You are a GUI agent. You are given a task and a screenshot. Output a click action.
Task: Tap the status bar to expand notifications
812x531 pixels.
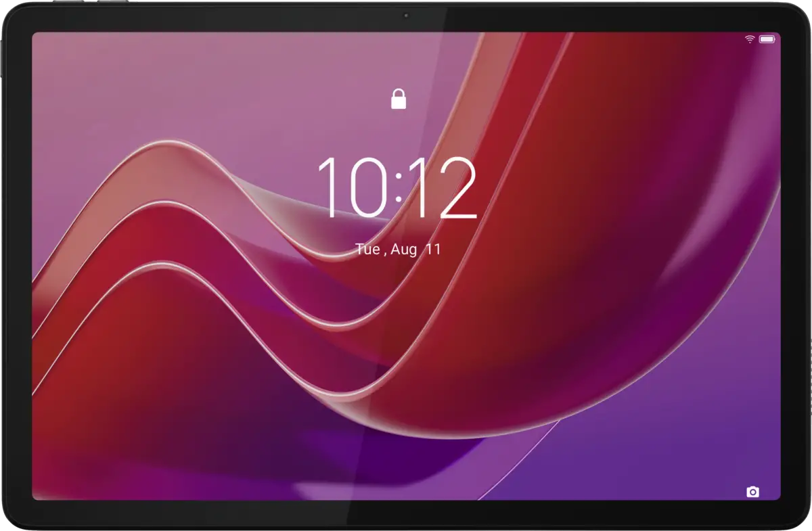[x=406, y=39]
